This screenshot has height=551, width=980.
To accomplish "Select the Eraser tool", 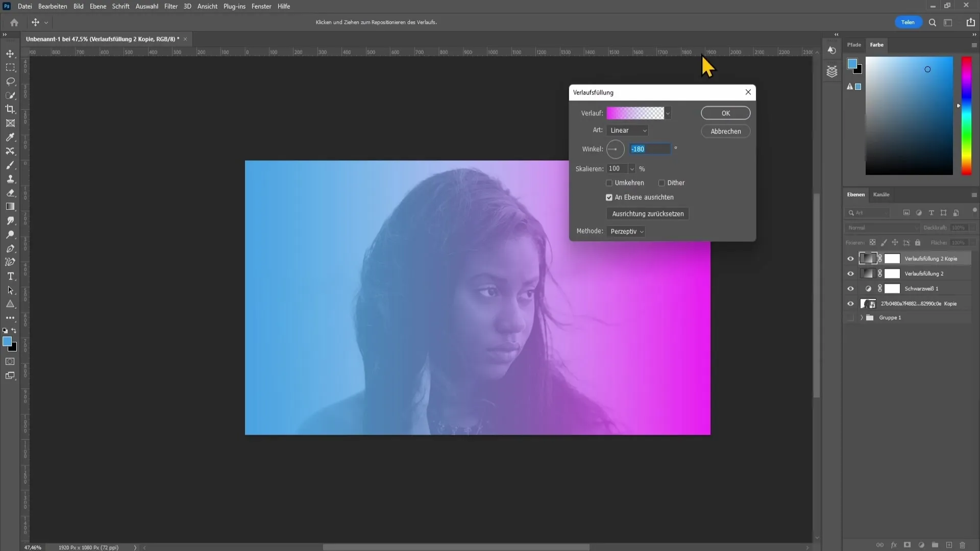I will [10, 193].
